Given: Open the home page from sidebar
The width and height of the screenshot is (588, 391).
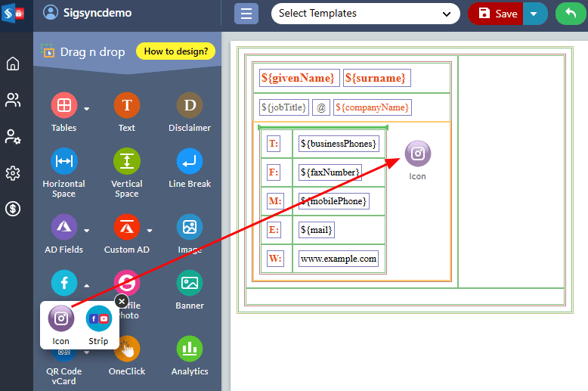Looking at the screenshot, I should (x=13, y=64).
